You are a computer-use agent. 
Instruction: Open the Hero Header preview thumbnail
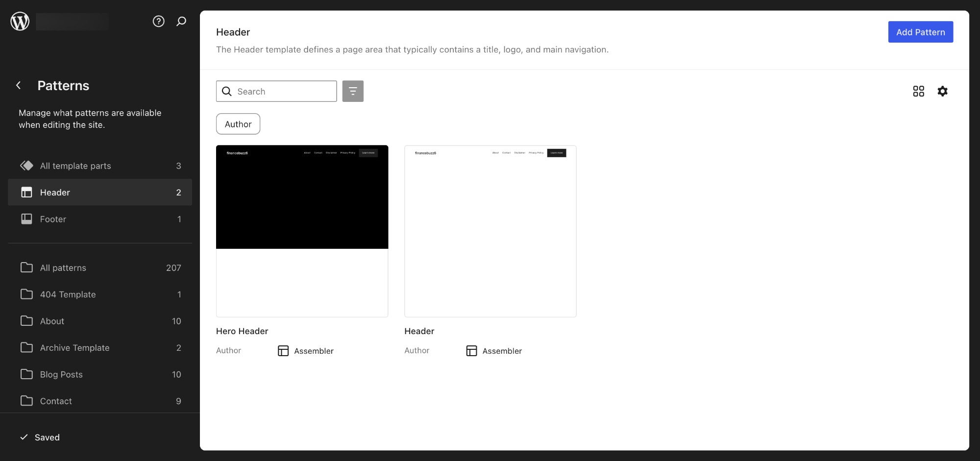[x=302, y=231]
